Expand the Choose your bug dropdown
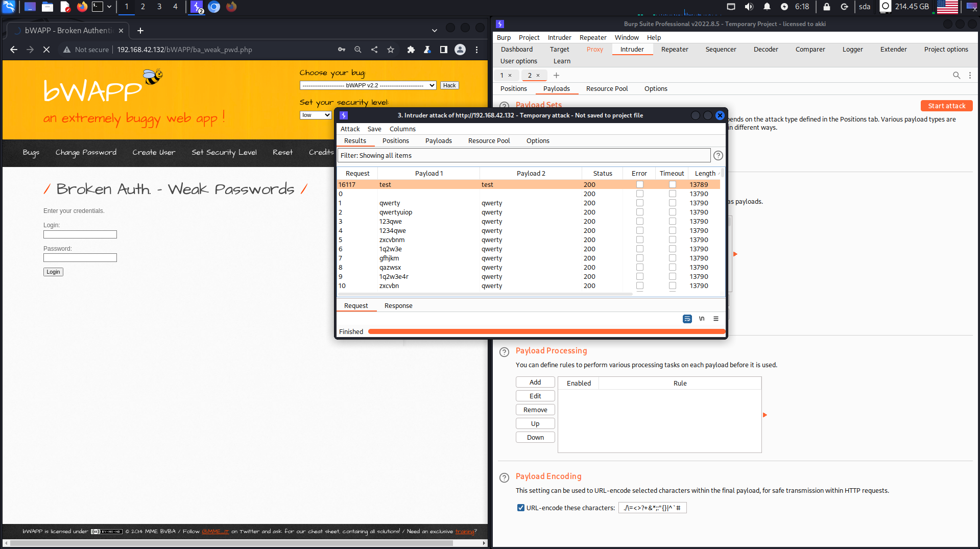The width and height of the screenshot is (980, 549). [368, 85]
